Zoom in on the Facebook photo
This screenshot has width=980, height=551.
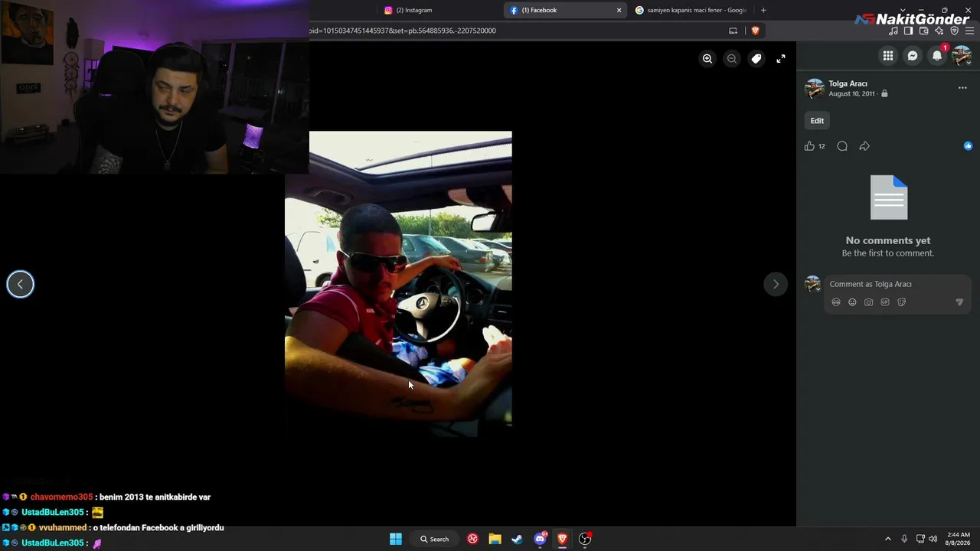[707, 59]
